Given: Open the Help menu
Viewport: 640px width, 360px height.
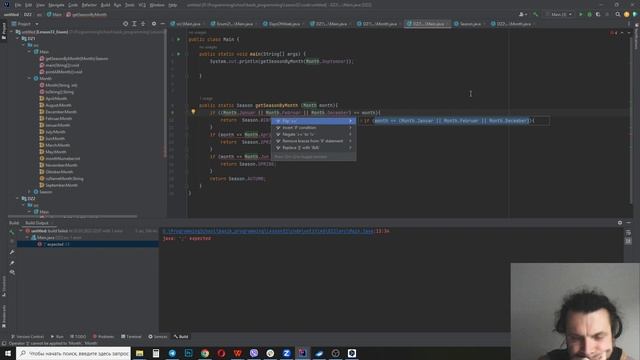Looking at the screenshot, I should (x=173, y=5).
